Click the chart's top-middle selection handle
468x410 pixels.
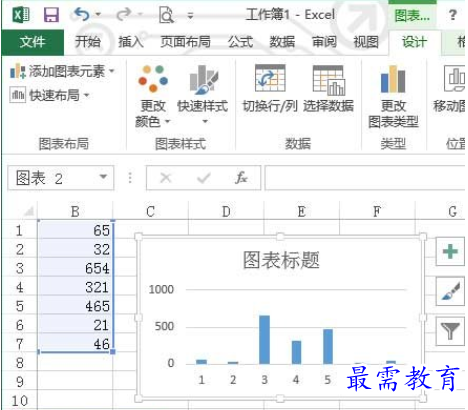tap(281, 237)
